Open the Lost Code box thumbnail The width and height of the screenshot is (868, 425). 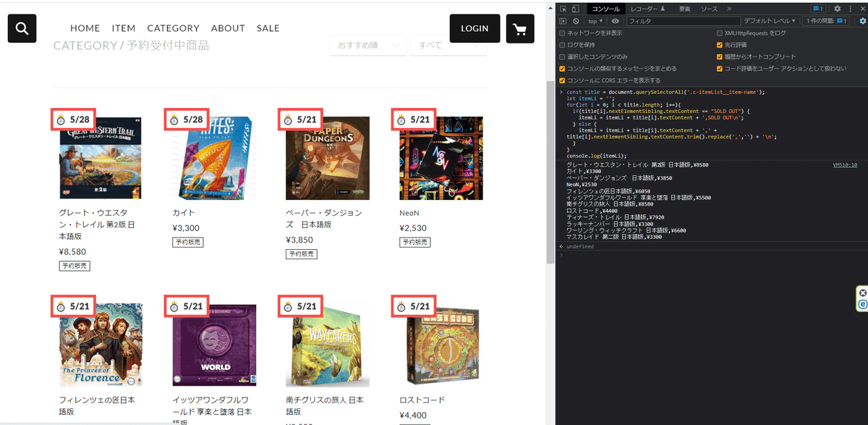pyautogui.click(x=441, y=345)
